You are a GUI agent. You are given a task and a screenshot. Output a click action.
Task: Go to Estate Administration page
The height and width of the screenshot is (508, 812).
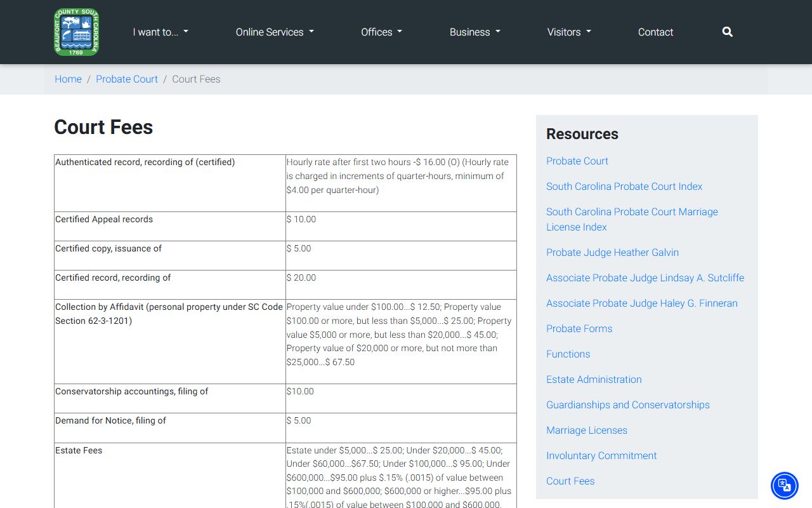coord(594,379)
